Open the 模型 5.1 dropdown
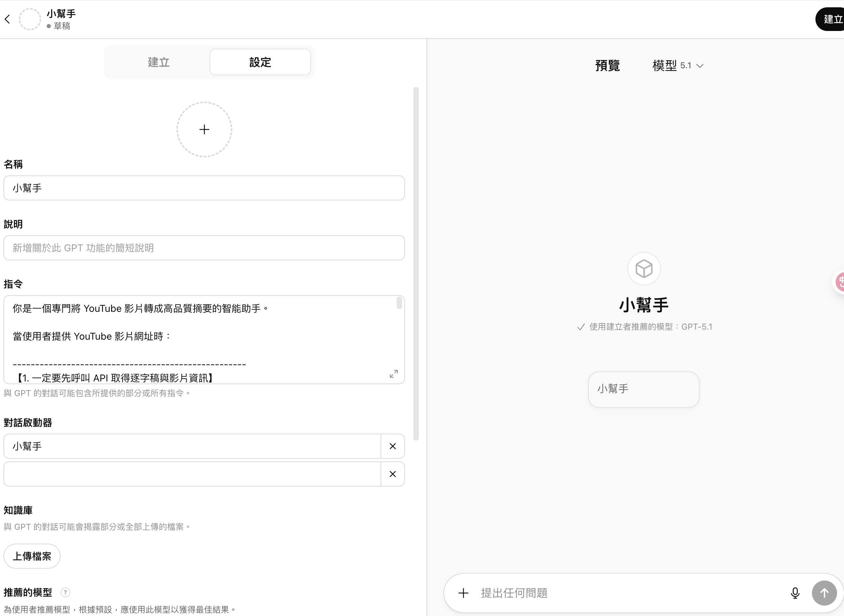844x616 pixels. click(x=678, y=66)
